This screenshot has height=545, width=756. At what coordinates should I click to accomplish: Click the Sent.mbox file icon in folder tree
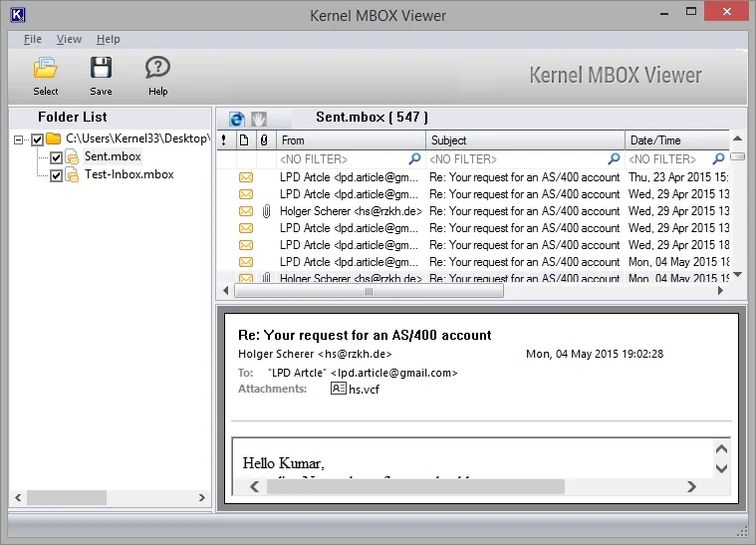[x=73, y=156]
